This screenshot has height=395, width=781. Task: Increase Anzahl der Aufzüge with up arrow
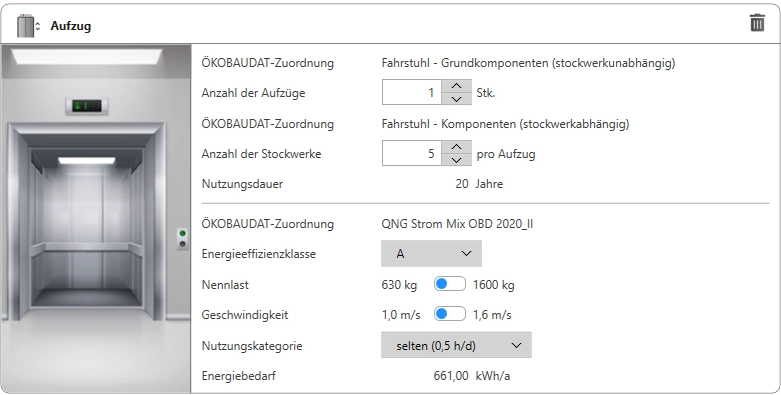click(456, 86)
